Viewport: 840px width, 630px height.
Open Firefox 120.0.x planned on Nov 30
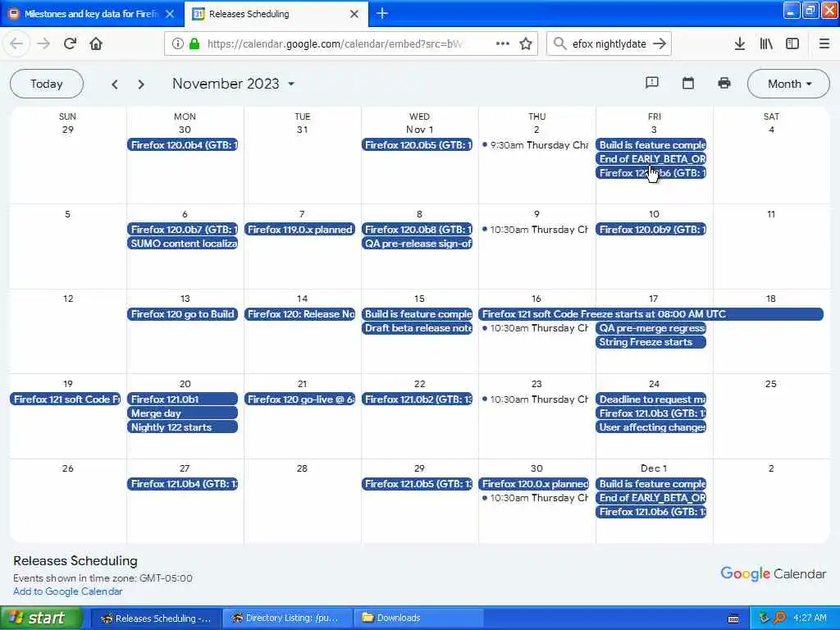534,484
